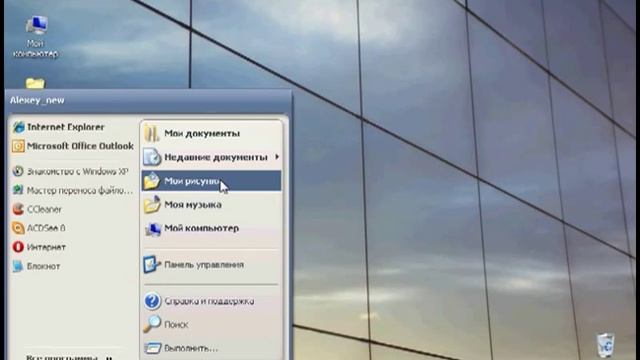Choose Поиск menu entry
Image resolution: width=640 pixels, height=360 pixels.
click(211, 324)
